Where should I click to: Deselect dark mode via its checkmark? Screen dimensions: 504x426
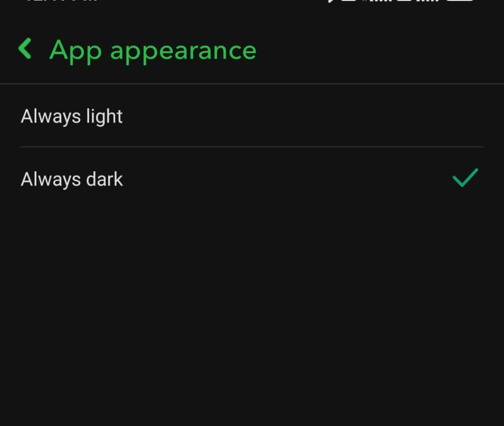(x=465, y=179)
